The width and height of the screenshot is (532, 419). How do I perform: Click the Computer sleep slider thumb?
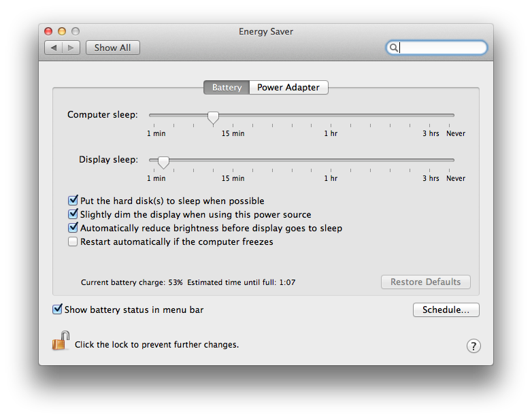click(213, 118)
